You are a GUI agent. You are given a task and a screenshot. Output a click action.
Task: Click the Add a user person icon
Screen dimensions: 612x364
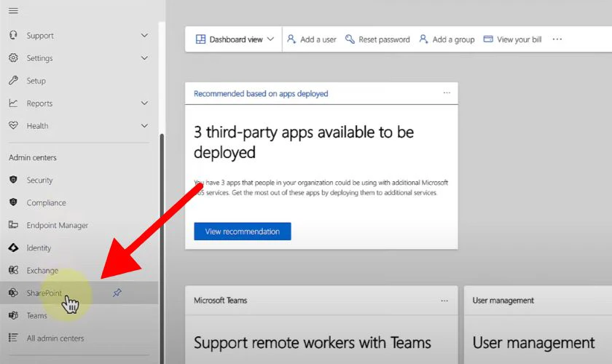click(291, 39)
